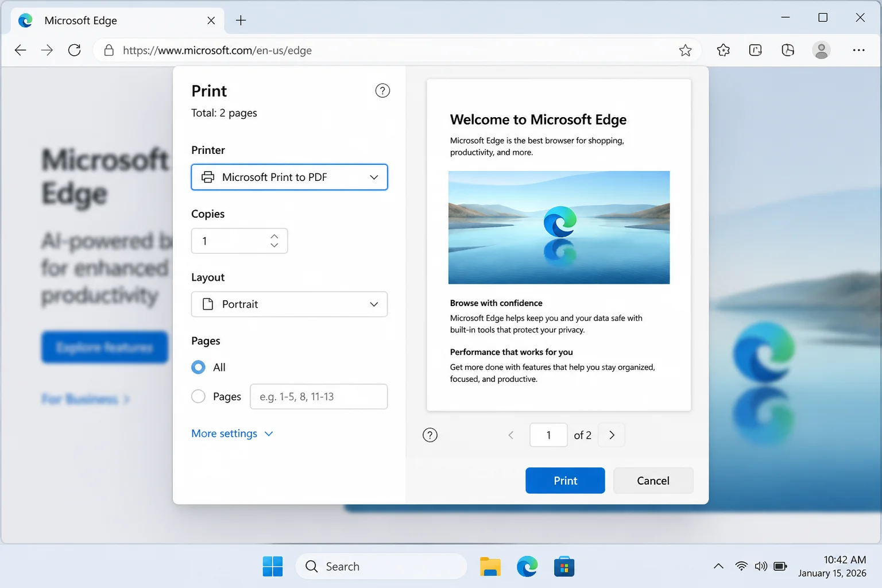Open the Browser essentials toolbar icon
The width and height of the screenshot is (882, 588).
tap(788, 50)
